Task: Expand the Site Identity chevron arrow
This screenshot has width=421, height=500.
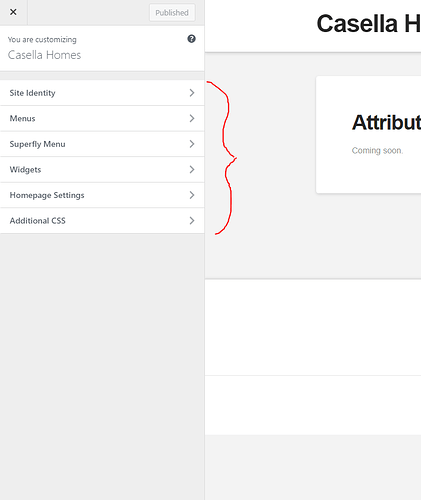Action: pyautogui.click(x=192, y=93)
